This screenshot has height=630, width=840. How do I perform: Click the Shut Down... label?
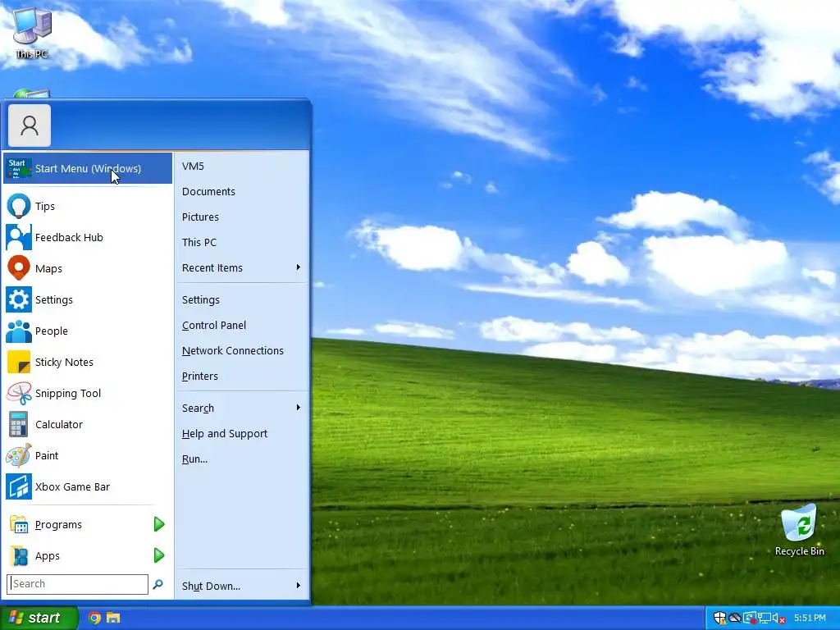211,586
